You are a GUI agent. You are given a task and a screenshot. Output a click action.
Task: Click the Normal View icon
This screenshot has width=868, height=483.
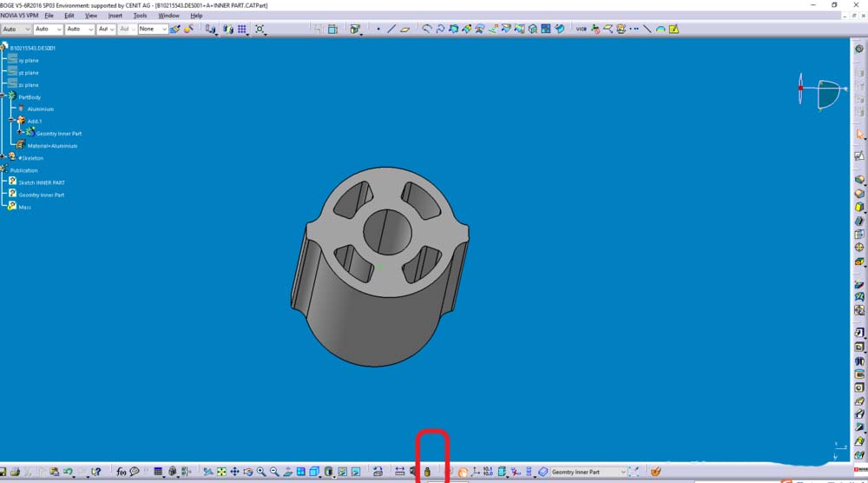point(288,472)
